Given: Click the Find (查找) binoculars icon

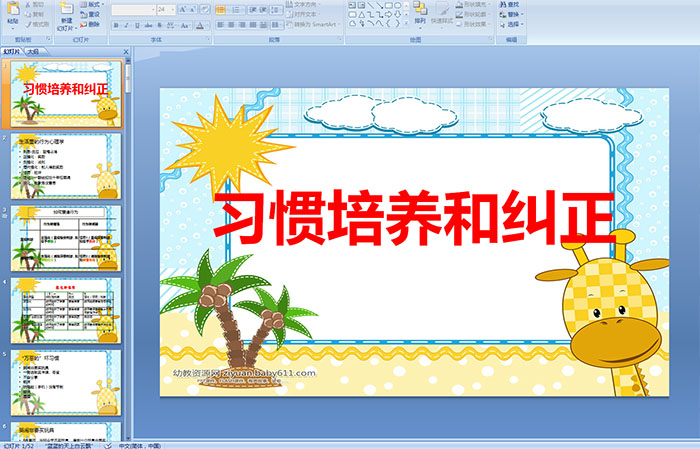Looking at the screenshot, I should pos(503,4).
